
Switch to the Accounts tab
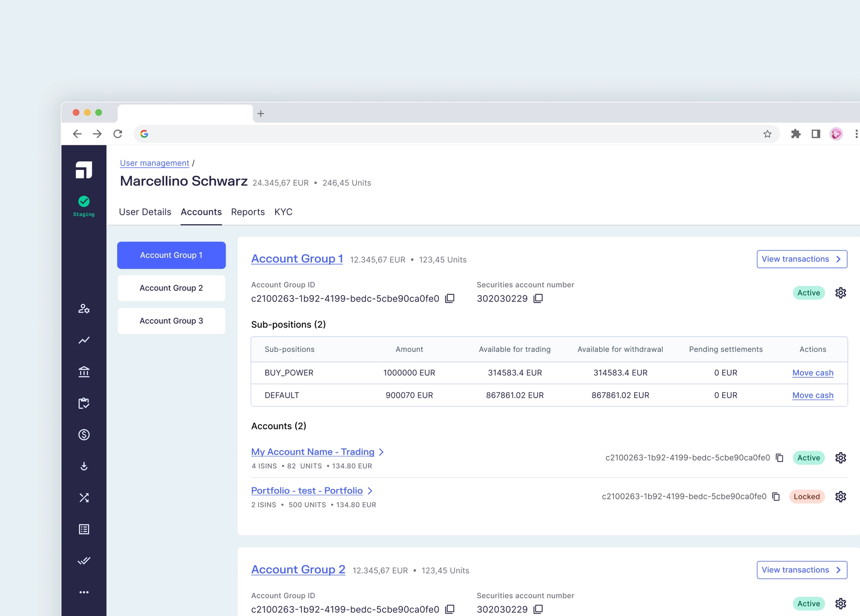201,212
